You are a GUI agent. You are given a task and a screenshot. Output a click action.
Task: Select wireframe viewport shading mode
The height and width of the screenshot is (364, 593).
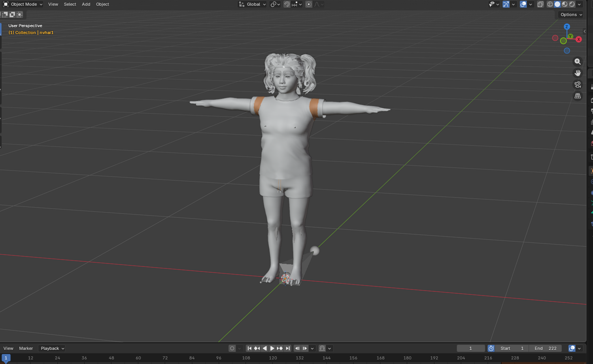[x=550, y=4]
